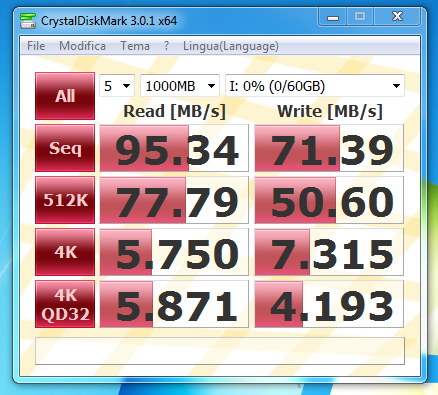Open the ? help menu
This screenshot has height=395, width=438.
pyautogui.click(x=166, y=46)
